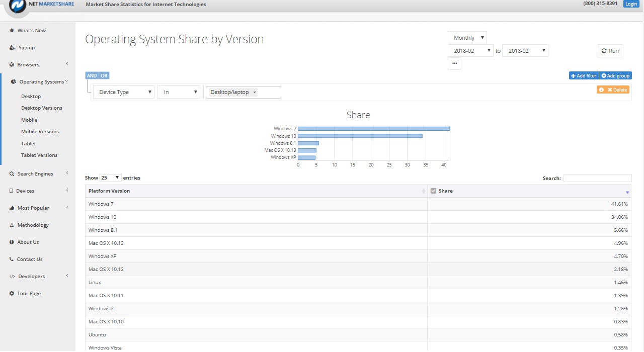
Task: Click the play icon beside Tour Page
Action: [12, 294]
